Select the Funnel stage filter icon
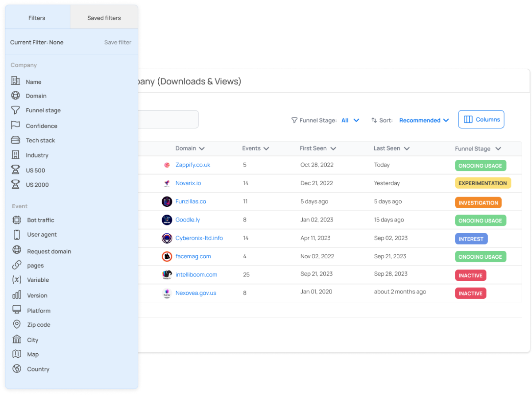 tap(16, 110)
